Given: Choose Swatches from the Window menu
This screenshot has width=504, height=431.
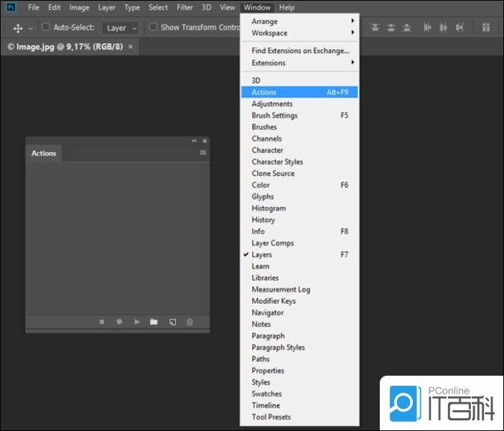Looking at the screenshot, I should click(266, 394).
